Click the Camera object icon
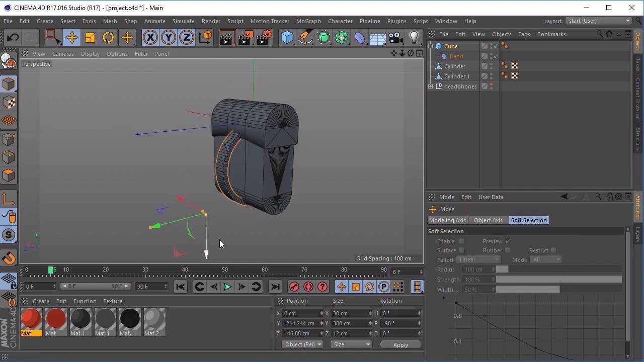Image resolution: width=644 pixels, height=362 pixels. pos(396,38)
